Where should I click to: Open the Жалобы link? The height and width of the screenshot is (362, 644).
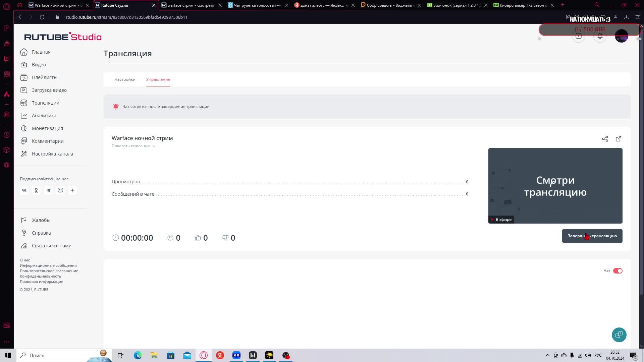coord(35,220)
